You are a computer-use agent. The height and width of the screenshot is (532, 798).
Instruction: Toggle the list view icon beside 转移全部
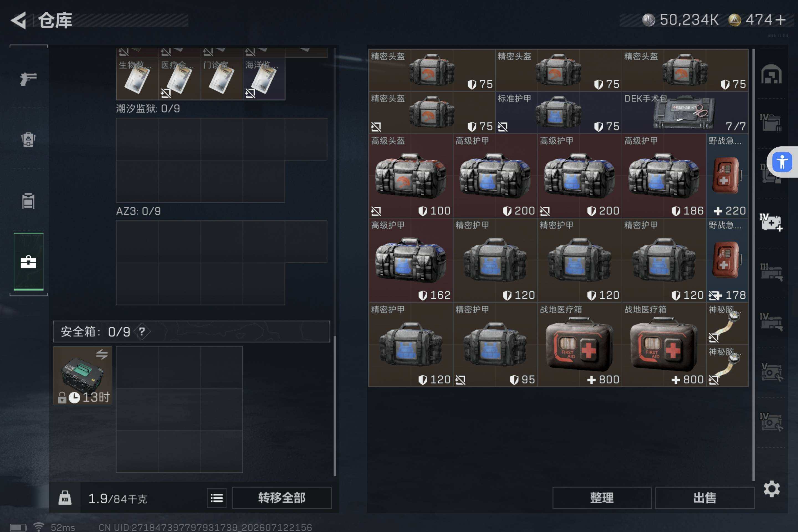(216, 498)
